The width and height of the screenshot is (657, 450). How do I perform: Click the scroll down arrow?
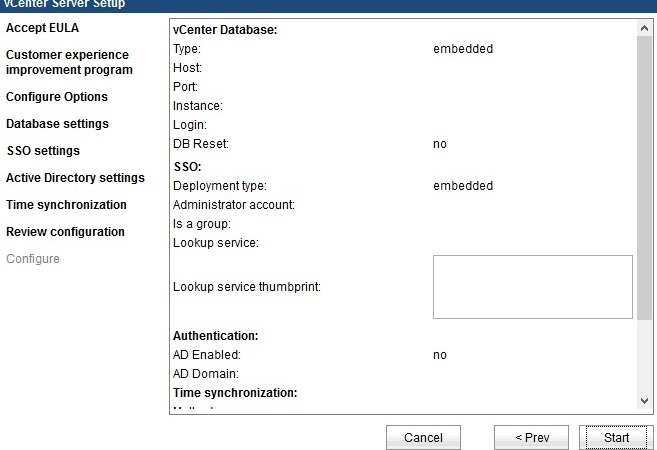pos(644,401)
